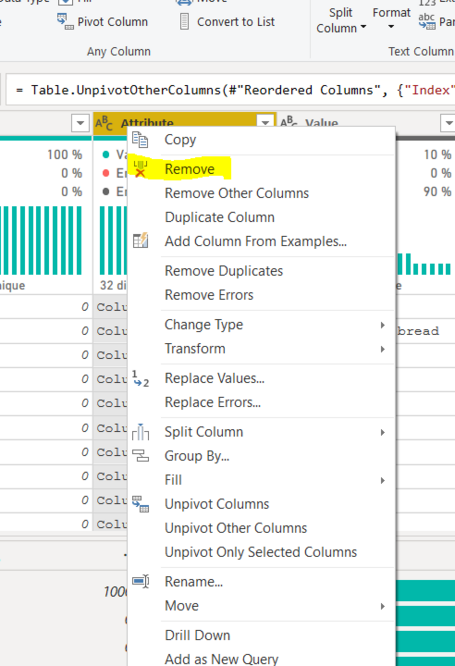Click the Pivot Column button label

tap(113, 22)
